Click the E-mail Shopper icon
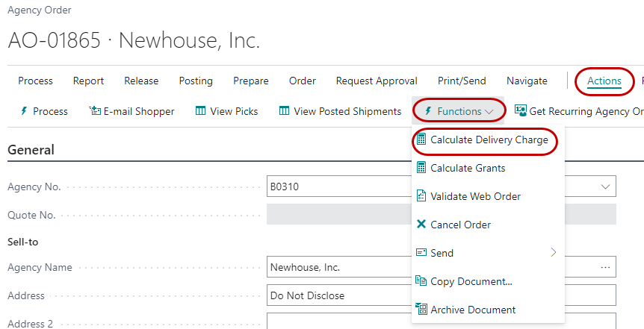 (x=95, y=111)
